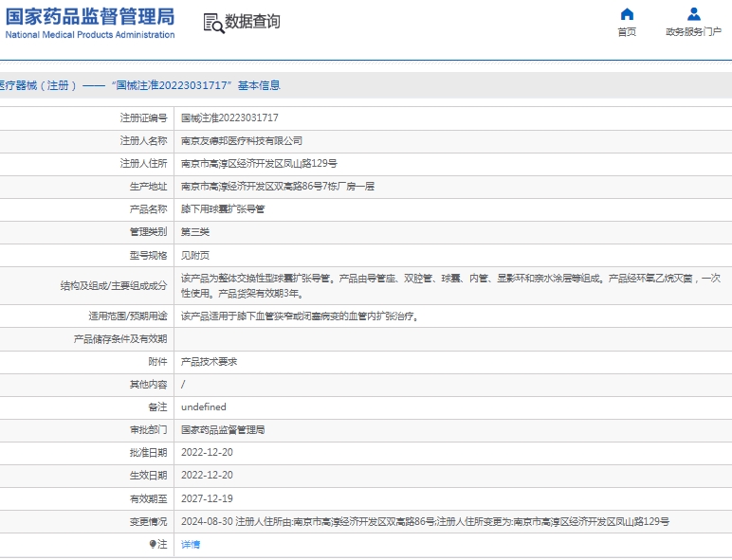Viewport: 732px width, 560px height.
Task: Click the 注册人名称 row label
Action: click(143, 141)
